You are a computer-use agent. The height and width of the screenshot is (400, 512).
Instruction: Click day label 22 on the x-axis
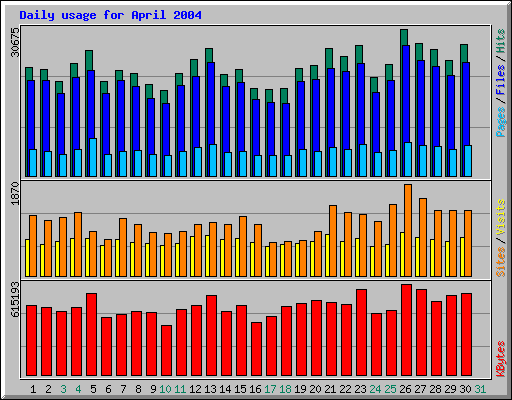tap(345, 389)
